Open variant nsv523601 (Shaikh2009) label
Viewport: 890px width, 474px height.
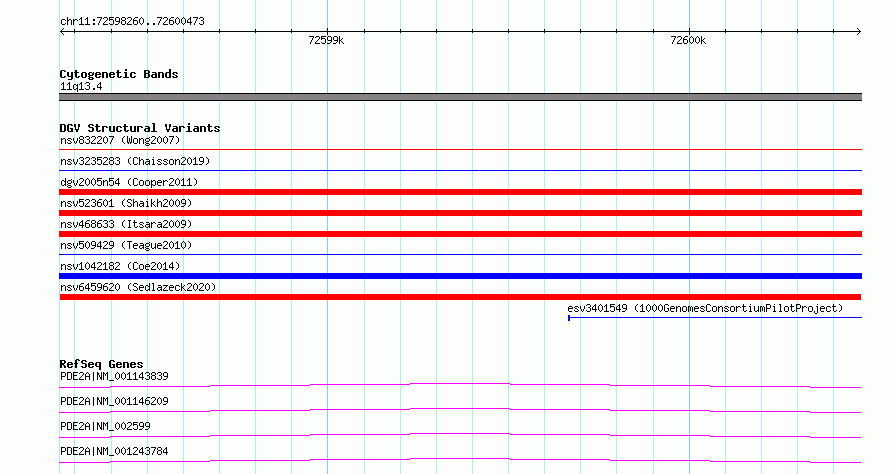coord(126,203)
